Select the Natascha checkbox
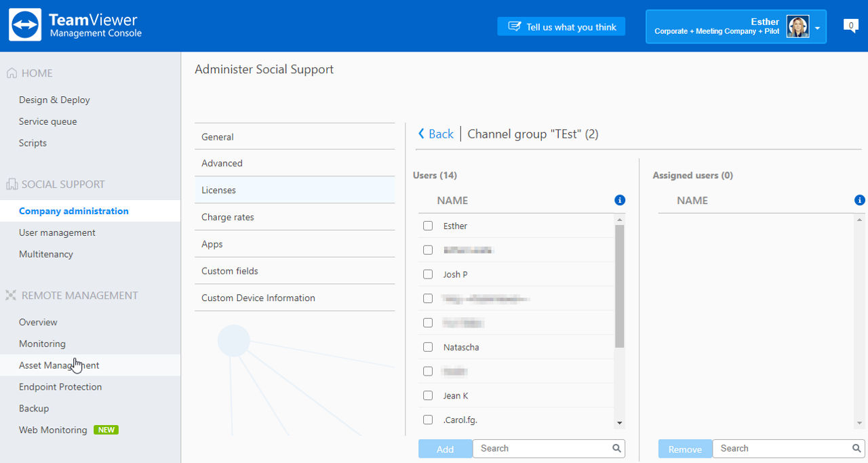This screenshot has width=868, height=463. click(428, 347)
